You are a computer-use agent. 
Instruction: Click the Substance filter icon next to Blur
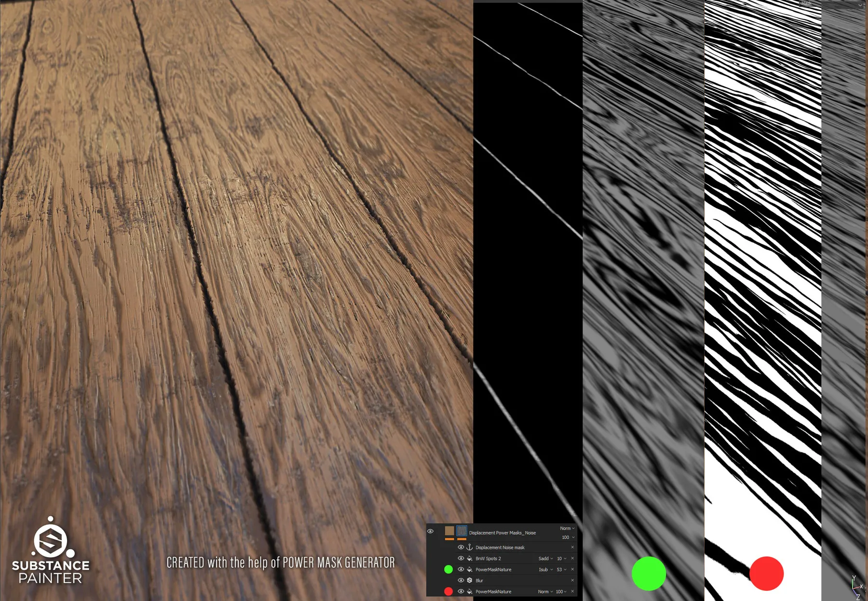[469, 581]
